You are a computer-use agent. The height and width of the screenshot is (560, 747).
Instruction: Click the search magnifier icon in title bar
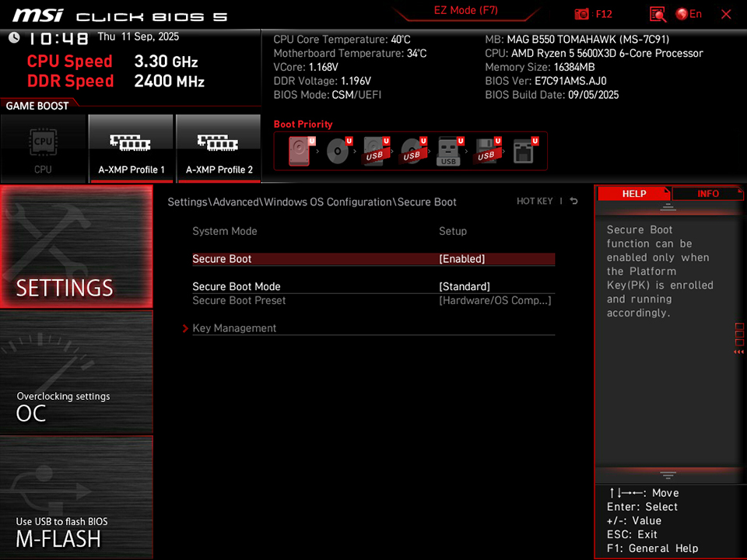pos(658,13)
